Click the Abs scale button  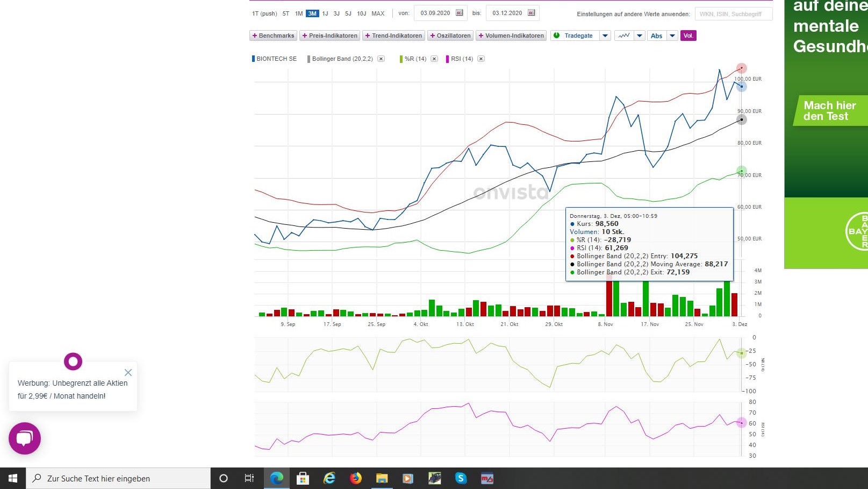pyautogui.click(x=657, y=36)
